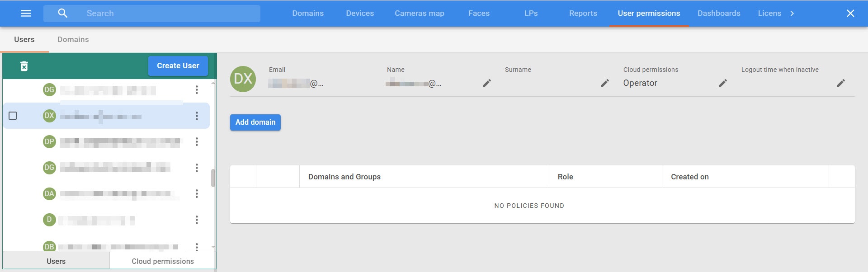
Task: Open three-dot menu for DX user
Action: (x=197, y=116)
